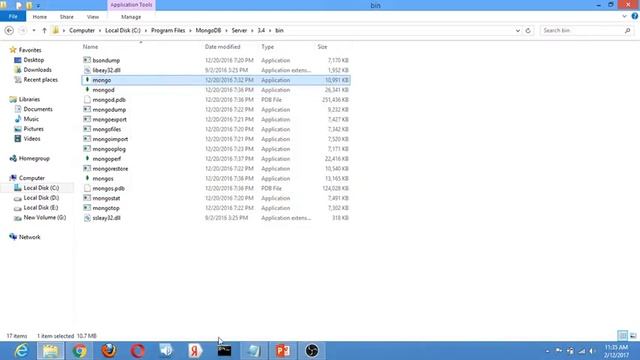This screenshot has width=640, height=360.
Task: Open address bar history dropdown
Action: coord(518,31)
